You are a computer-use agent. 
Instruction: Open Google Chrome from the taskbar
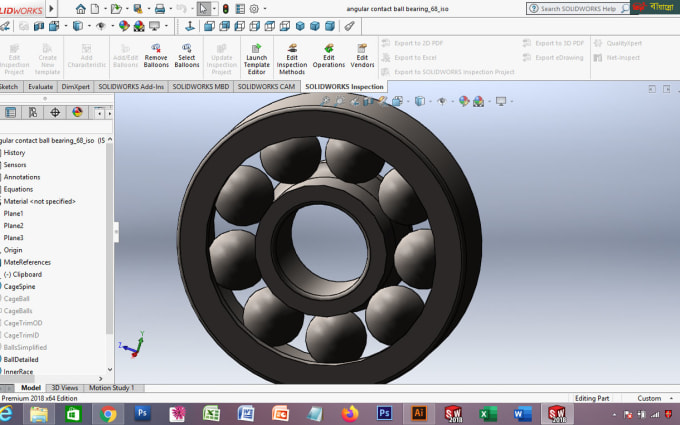108,414
